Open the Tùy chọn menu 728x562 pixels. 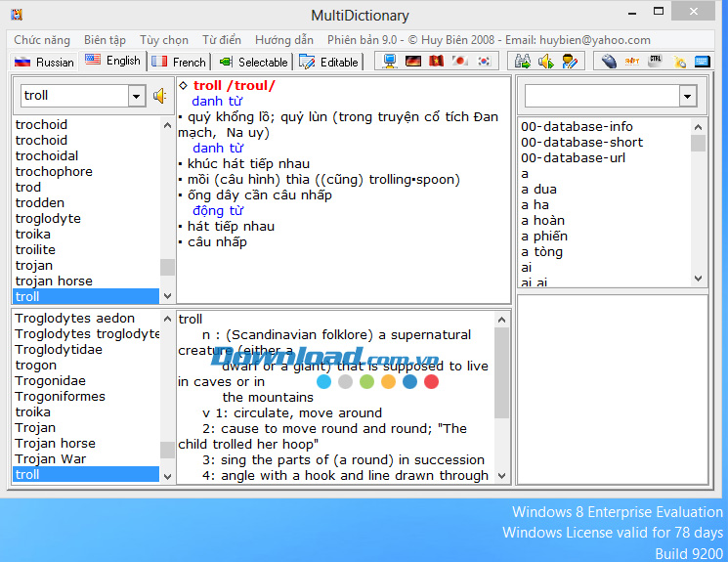click(164, 40)
